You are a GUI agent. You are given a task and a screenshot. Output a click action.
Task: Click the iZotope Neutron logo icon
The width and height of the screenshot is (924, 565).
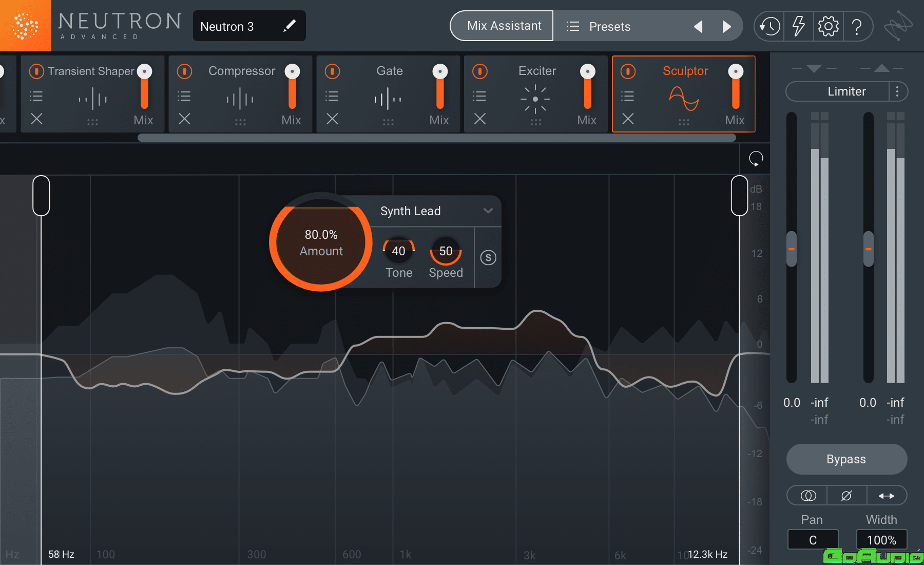click(x=25, y=26)
